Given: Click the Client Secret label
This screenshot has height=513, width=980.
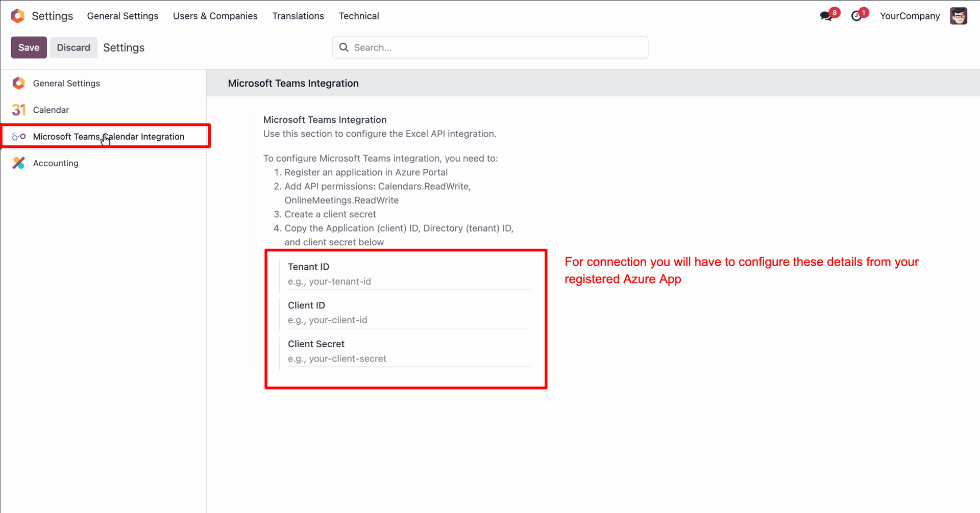Looking at the screenshot, I should point(316,344).
